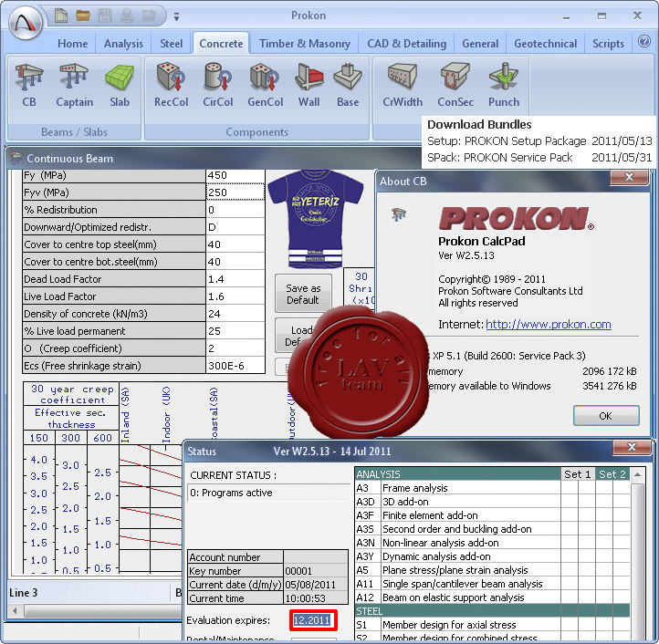This screenshot has width=659, height=644.
Task: Open the CAD & Detailing tab
Action: coord(407,44)
